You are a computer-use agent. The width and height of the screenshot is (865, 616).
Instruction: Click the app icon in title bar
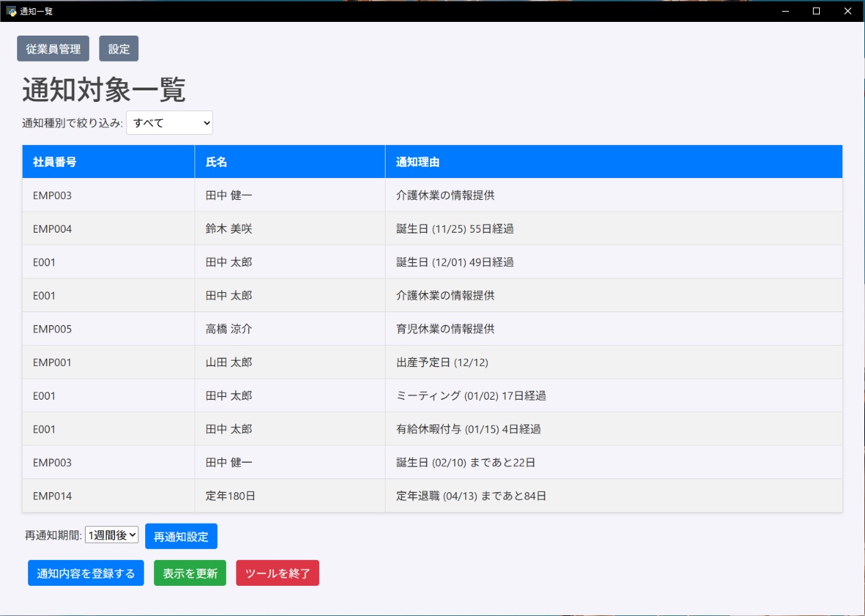tap(11, 11)
